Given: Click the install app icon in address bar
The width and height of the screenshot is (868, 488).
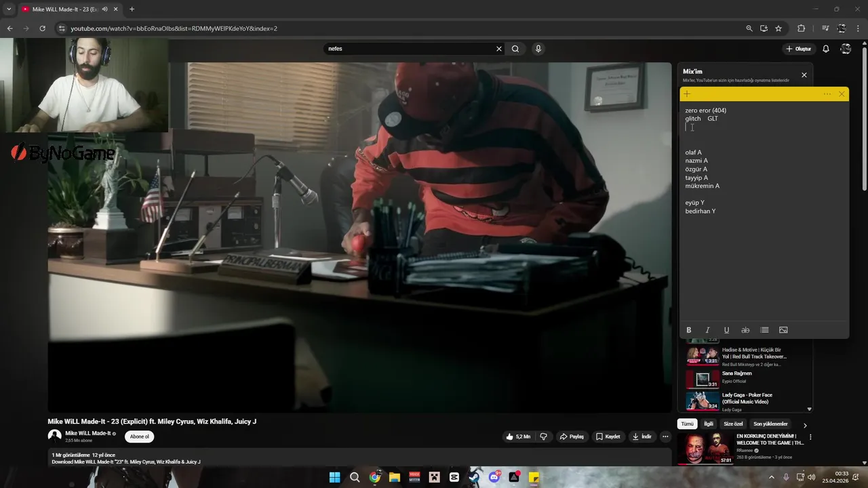Looking at the screenshot, I should tap(764, 28).
